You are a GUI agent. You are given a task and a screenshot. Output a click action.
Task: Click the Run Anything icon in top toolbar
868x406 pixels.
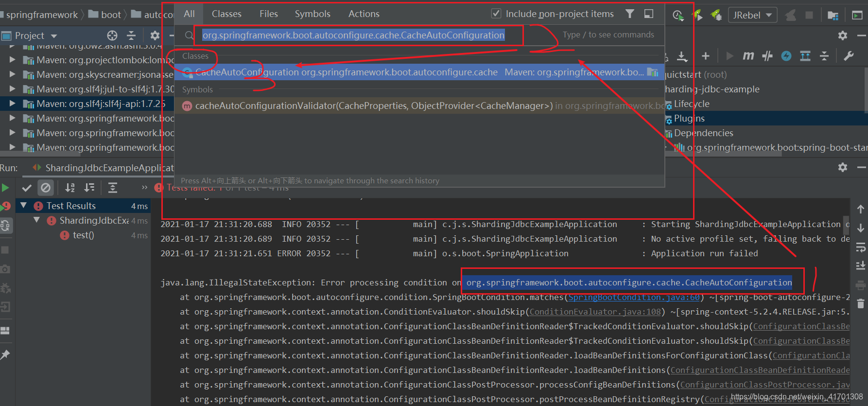coord(857,15)
